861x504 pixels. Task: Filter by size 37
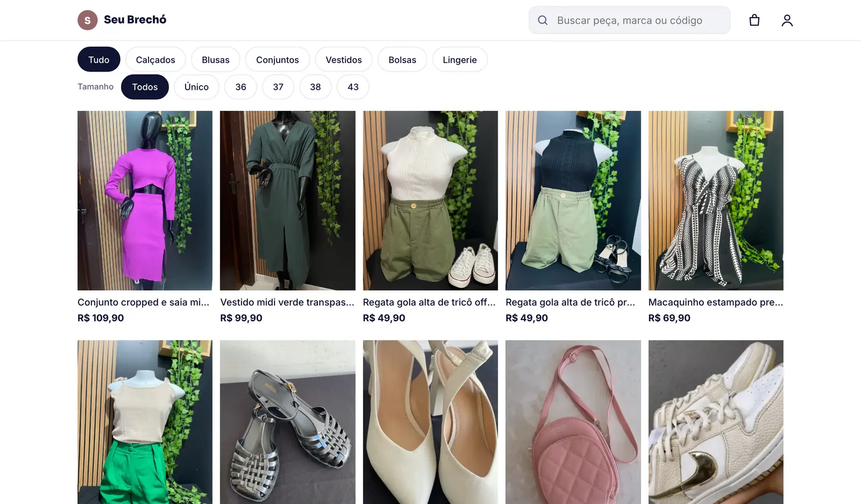[278, 87]
